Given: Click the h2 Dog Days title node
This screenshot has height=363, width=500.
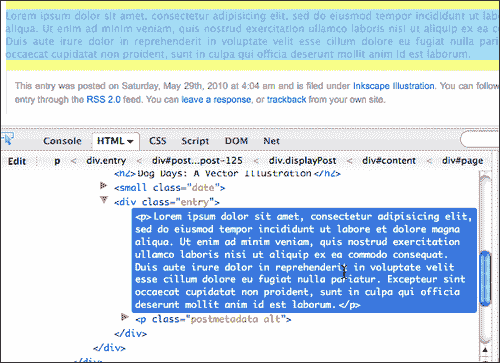Looking at the screenshot, I should (x=227, y=174).
